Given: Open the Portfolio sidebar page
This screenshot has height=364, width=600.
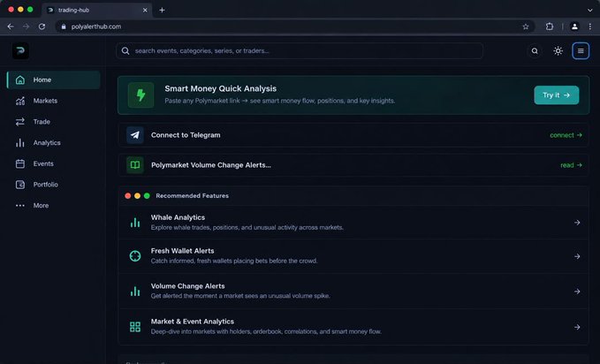Looking at the screenshot, I should (54, 185).
